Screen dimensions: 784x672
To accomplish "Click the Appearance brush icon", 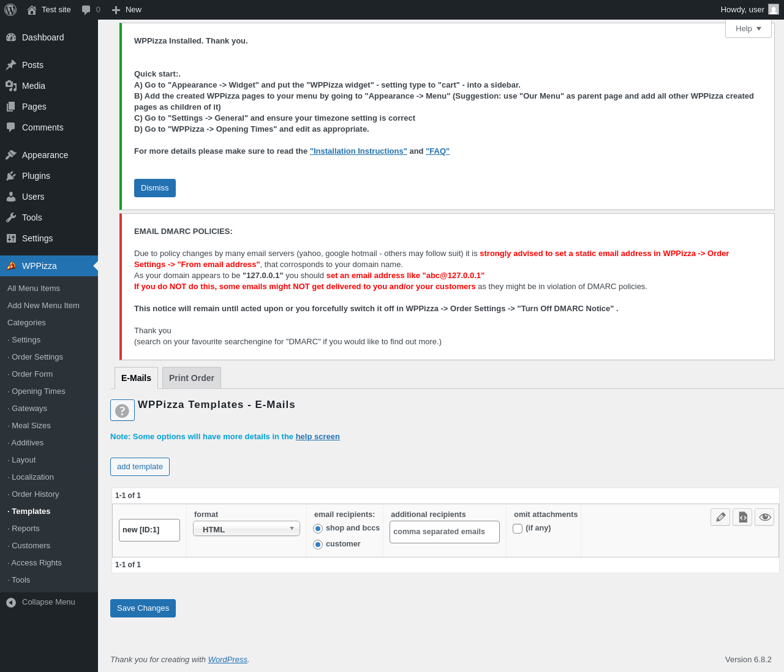I will [11, 155].
